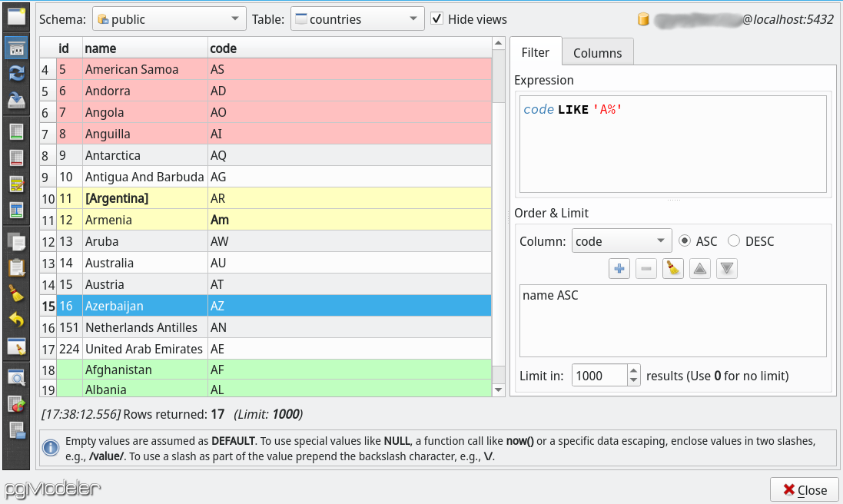The image size is (843, 504).
Task: Click row header number 18
Action: 48,370
